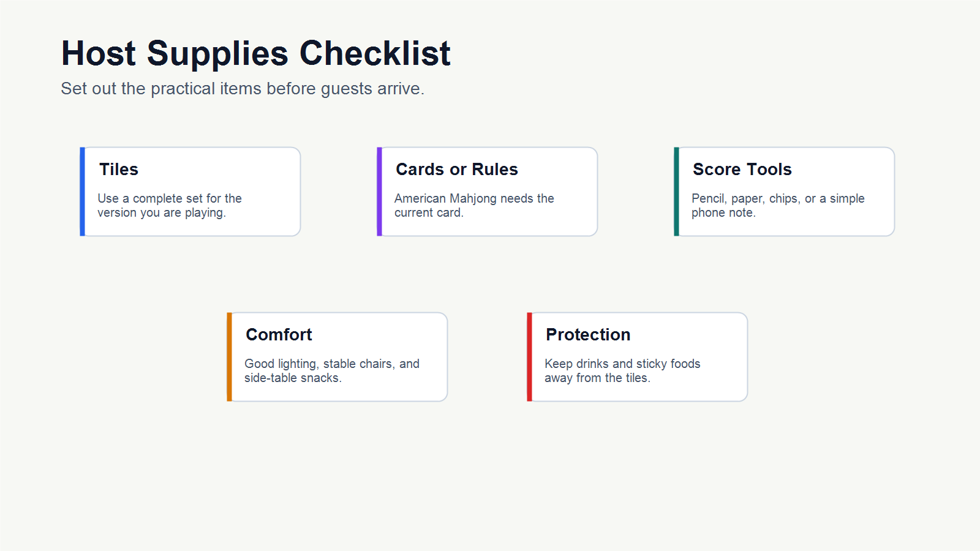This screenshot has width=980, height=551.
Task: Click the Host Supplies Checklist title
Action: tap(256, 53)
